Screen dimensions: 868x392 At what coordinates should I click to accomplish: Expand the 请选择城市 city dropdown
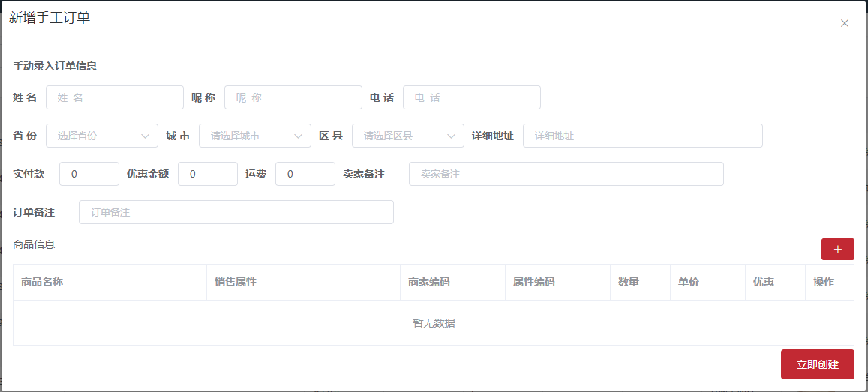(255, 136)
